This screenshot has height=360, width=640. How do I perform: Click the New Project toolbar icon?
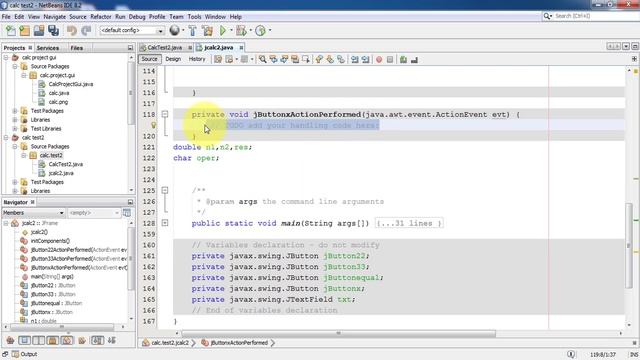tap(24, 31)
